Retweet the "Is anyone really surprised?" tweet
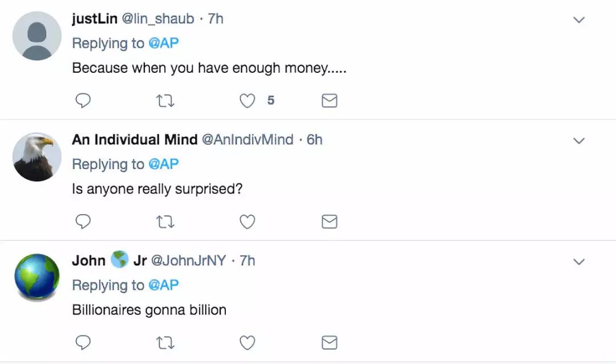The image size is (616, 364). click(x=165, y=222)
